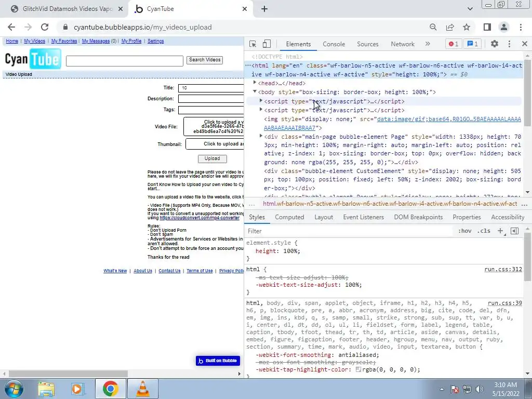Viewport: 532px width, 399px height.
Task: Click the rgba color swatch
Action: (x=358, y=369)
